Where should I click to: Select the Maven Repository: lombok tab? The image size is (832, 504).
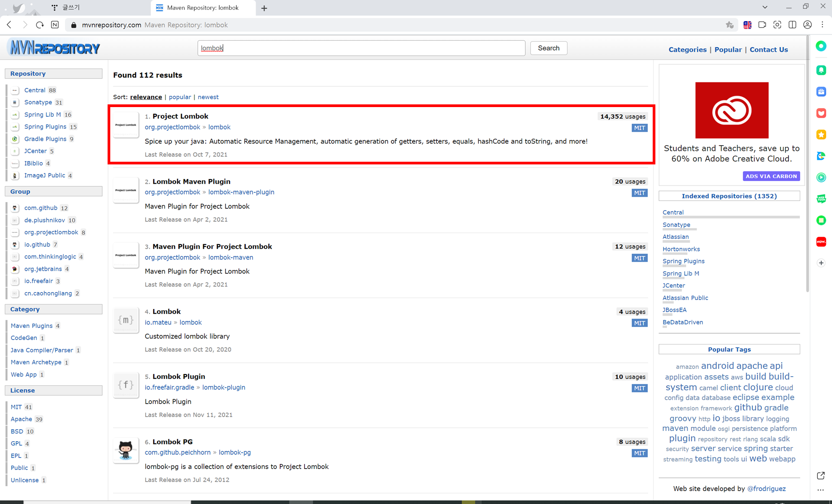point(203,8)
